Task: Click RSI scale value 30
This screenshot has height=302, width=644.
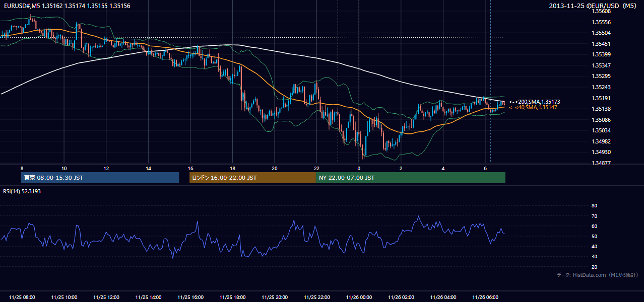Action: pos(594,257)
